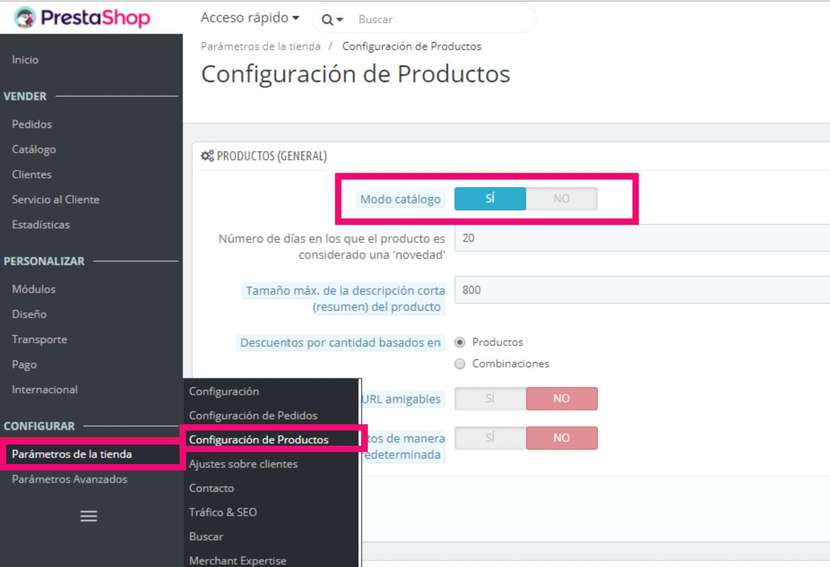The image size is (830, 567).
Task: Open Módulos in the sidebar
Action: pyautogui.click(x=34, y=289)
